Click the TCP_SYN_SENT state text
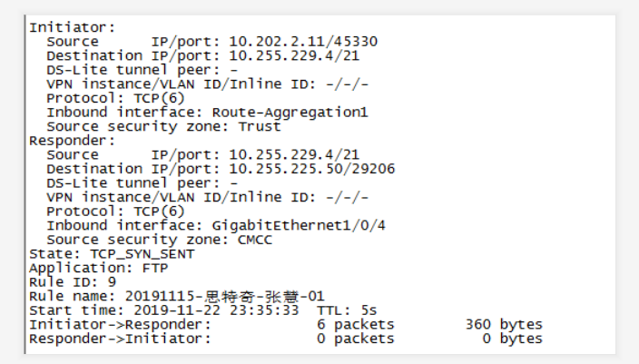This screenshot has width=639, height=364. point(142,253)
